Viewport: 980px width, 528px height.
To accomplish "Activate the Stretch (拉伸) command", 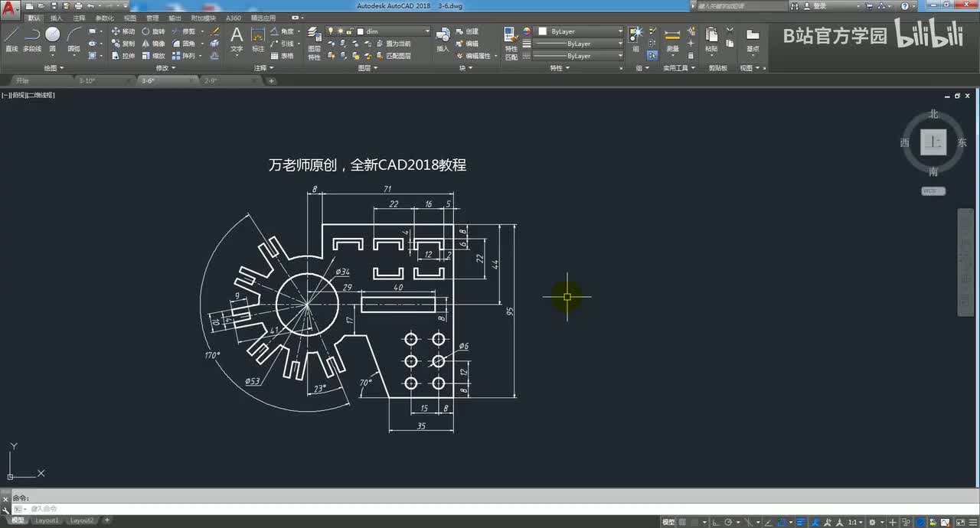I will point(122,56).
